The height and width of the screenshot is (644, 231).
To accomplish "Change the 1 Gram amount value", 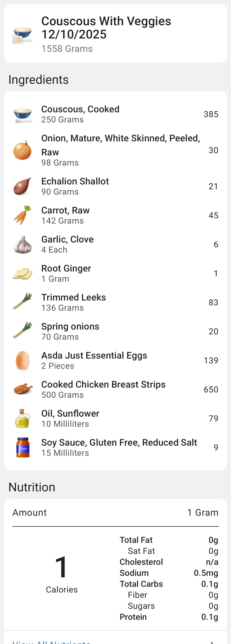I will tap(203, 513).
